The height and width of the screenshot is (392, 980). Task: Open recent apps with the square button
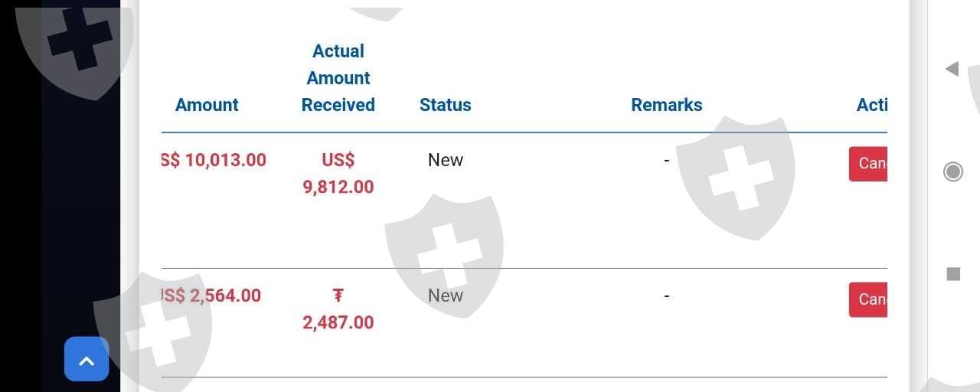coord(953,273)
